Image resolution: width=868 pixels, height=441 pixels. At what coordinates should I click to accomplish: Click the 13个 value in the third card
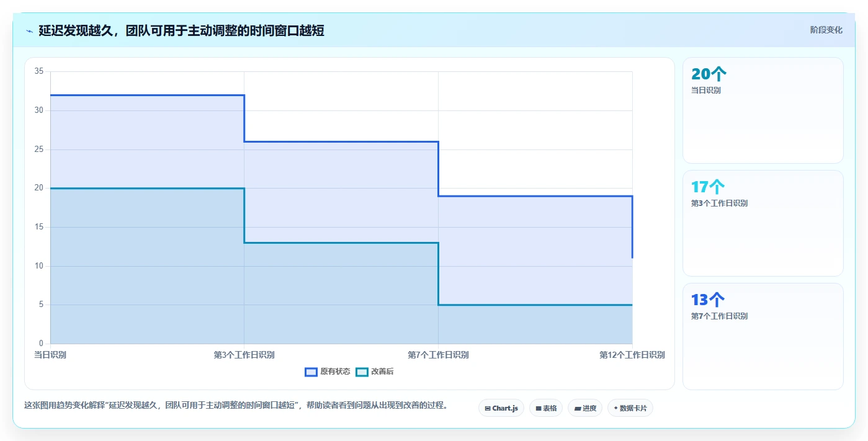coord(708,300)
